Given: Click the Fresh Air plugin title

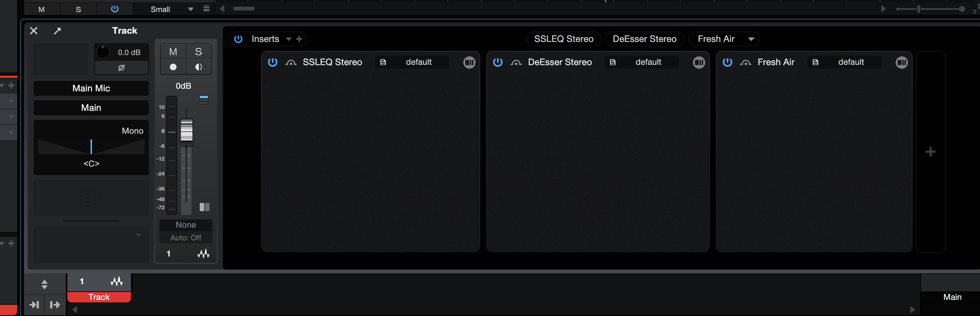Looking at the screenshot, I should [x=776, y=62].
